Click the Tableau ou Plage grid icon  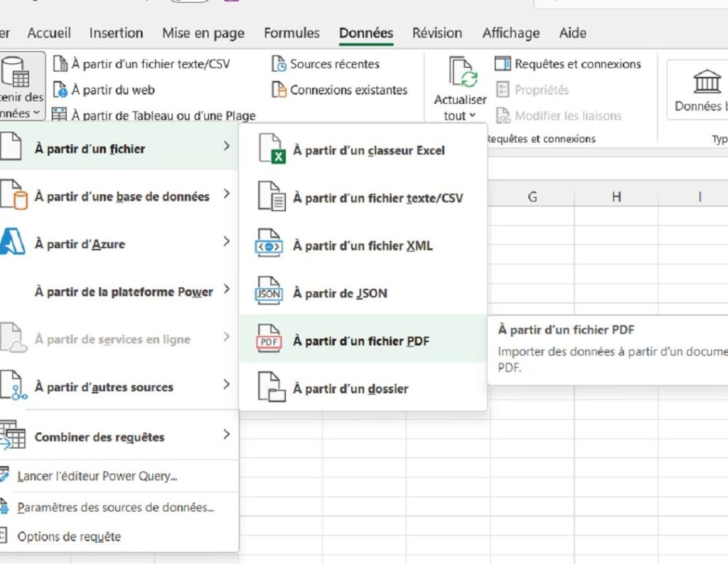(x=59, y=115)
